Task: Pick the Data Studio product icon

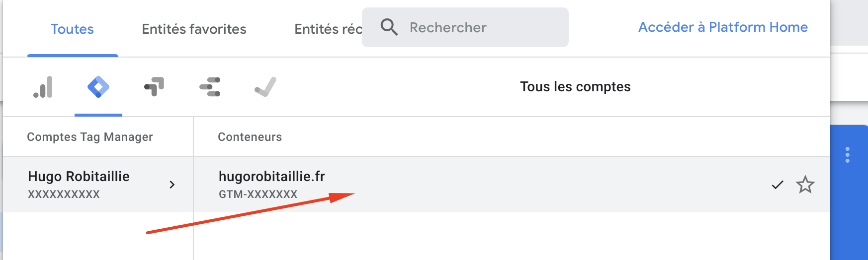Action: coord(210,87)
